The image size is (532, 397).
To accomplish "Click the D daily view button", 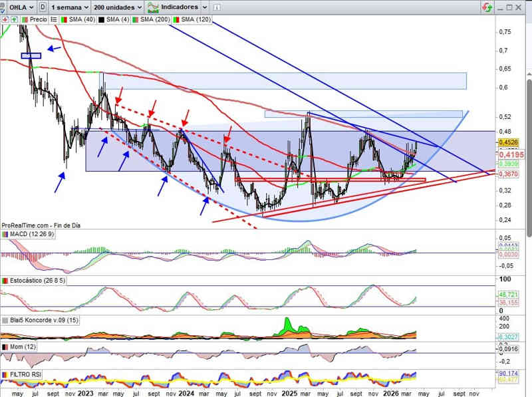I will coord(43,7).
